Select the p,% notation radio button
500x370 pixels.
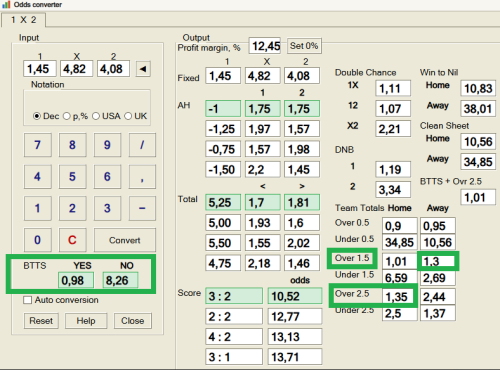tap(67, 116)
